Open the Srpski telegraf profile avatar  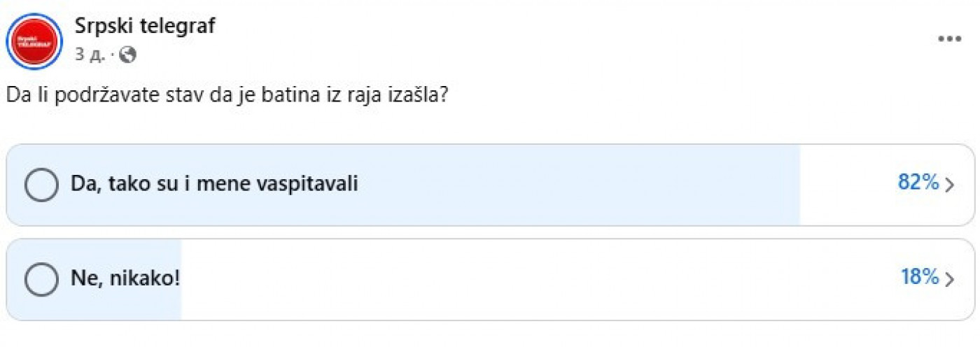click(x=34, y=41)
